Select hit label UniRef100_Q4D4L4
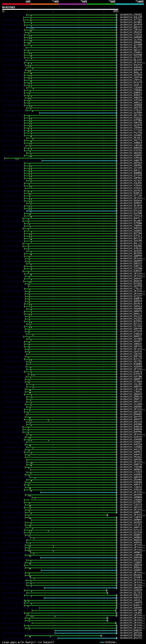Image resolution: width=146 pixels, height=644 pixels. coord(131,306)
